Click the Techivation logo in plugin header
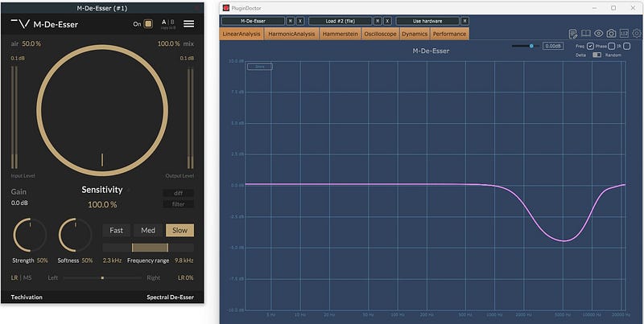The image size is (644, 324). (x=21, y=24)
